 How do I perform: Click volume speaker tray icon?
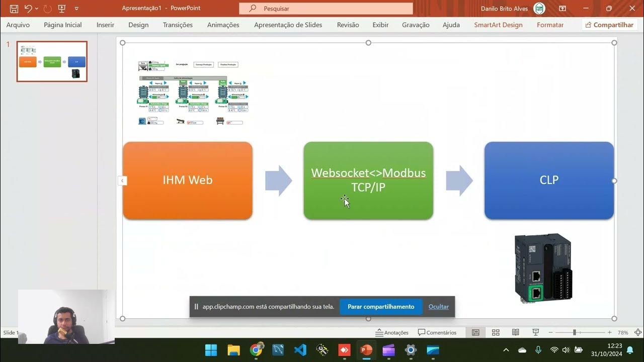click(566, 350)
